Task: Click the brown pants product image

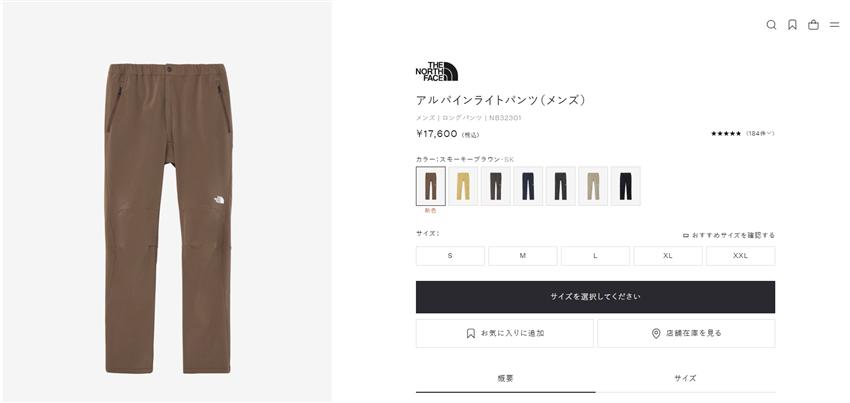Action: click(168, 218)
